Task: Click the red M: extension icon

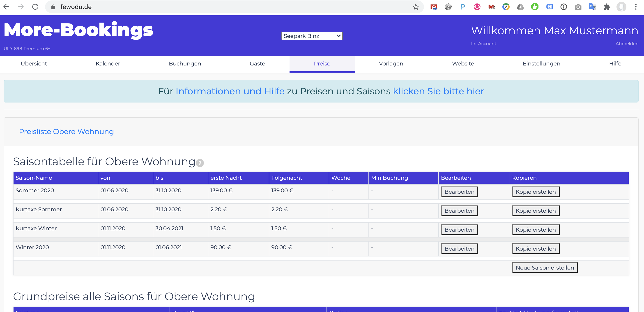Action: tap(492, 7)
